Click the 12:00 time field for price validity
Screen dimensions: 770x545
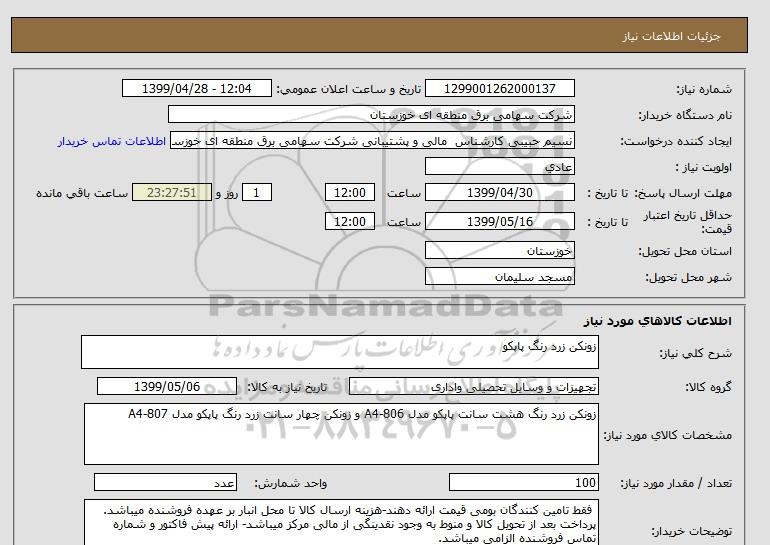(x=354, y=221)
